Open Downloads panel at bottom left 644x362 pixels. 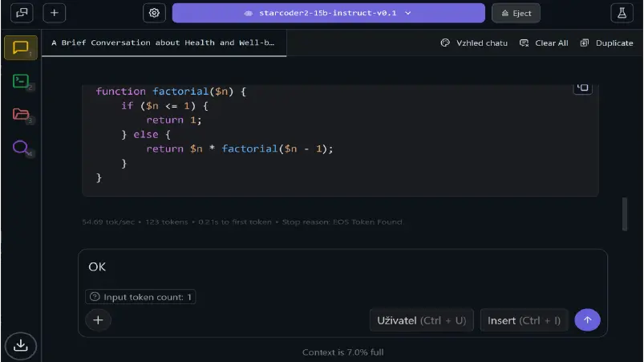[21, 346]
